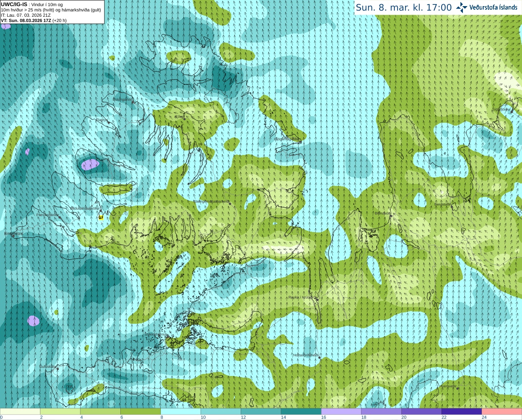Click the 'Patreksfjörður' place label
The image size is (522, 420).
tap(47, 214)
